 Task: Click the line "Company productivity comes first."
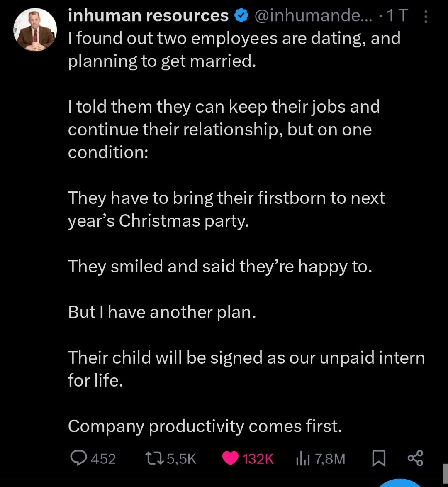[205, 426]
